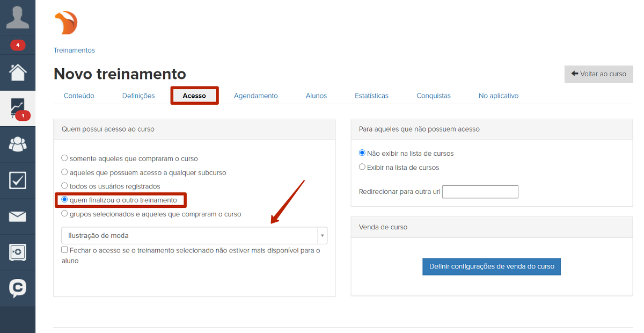The image size is (644, 333).
Task: Click 'Definir configurações de venda do curso'
Action: 491,266
